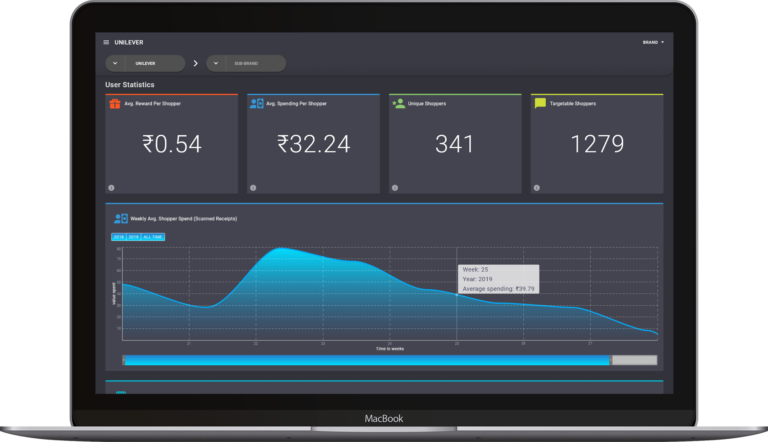Click the gift icon for Avg. Reward Per Shopper
The image size is (768, 442).
115,103
